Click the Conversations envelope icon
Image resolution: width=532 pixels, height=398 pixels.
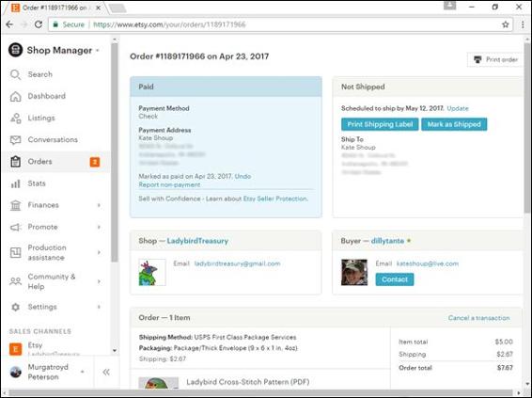[15, 140]
